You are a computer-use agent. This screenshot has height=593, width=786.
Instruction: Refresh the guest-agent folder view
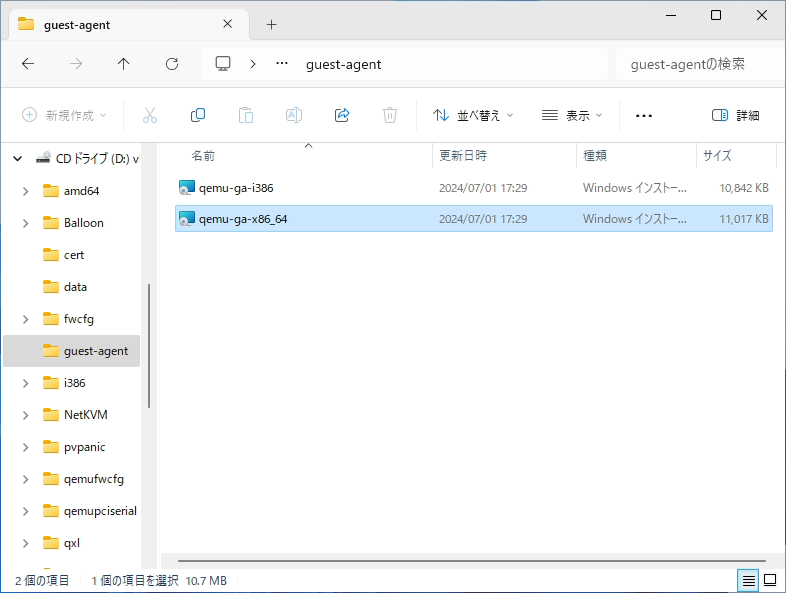click(172, 64)
